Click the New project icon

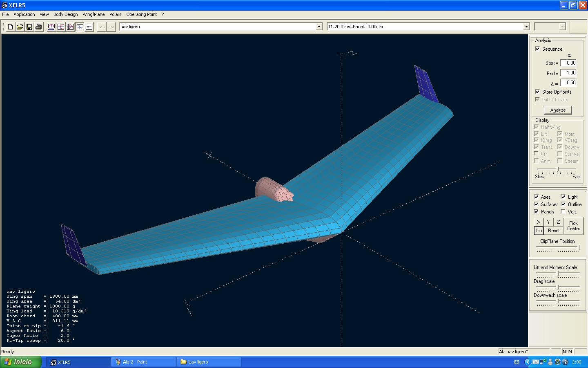pos(11,27)
